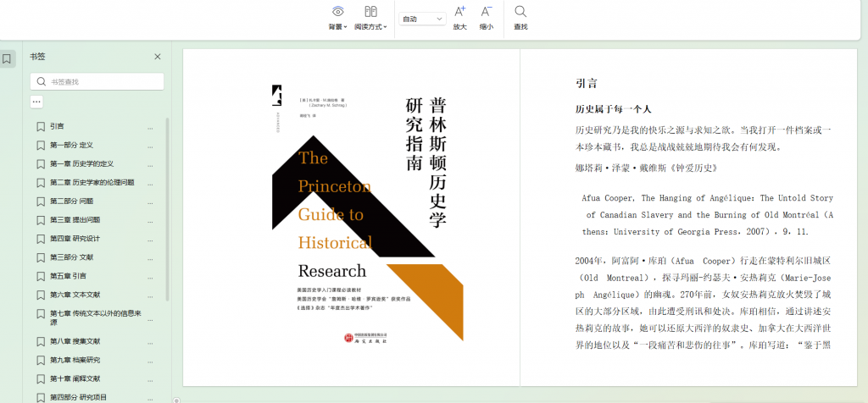Jump to 第二章 历史学家的伦理问题 bookmark

click(x=92, y=183)
